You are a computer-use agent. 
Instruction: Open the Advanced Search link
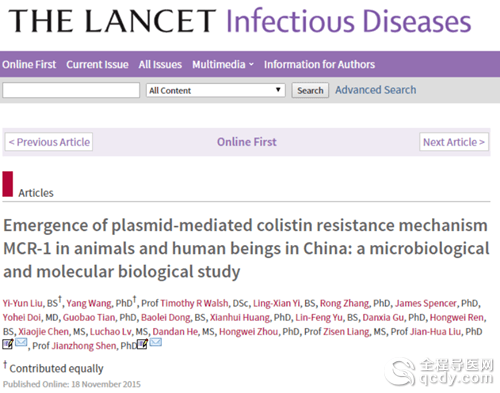click(376, 90)
